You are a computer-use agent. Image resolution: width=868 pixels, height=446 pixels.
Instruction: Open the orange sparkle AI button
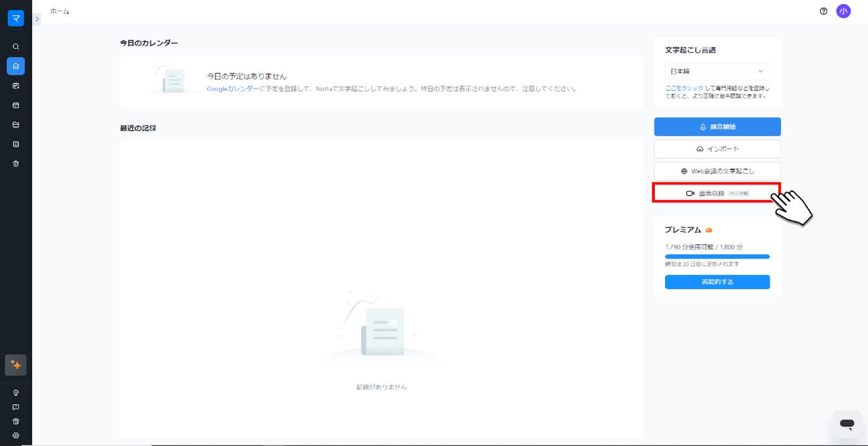point(16,365)
